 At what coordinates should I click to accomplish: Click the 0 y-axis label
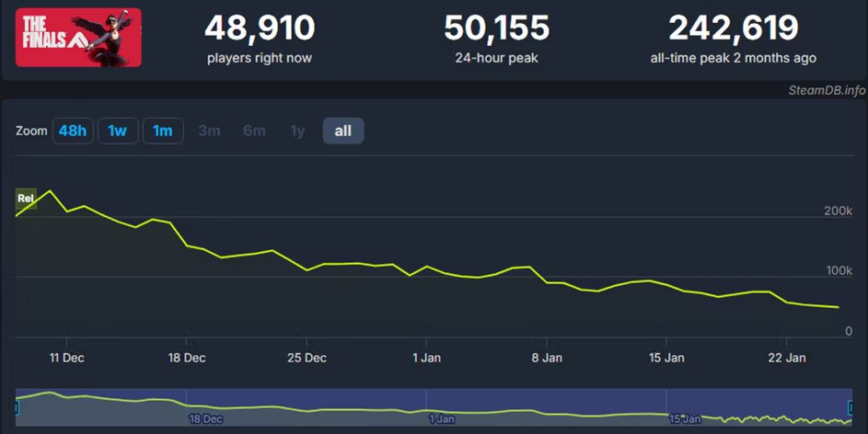(x=849, y=331)
